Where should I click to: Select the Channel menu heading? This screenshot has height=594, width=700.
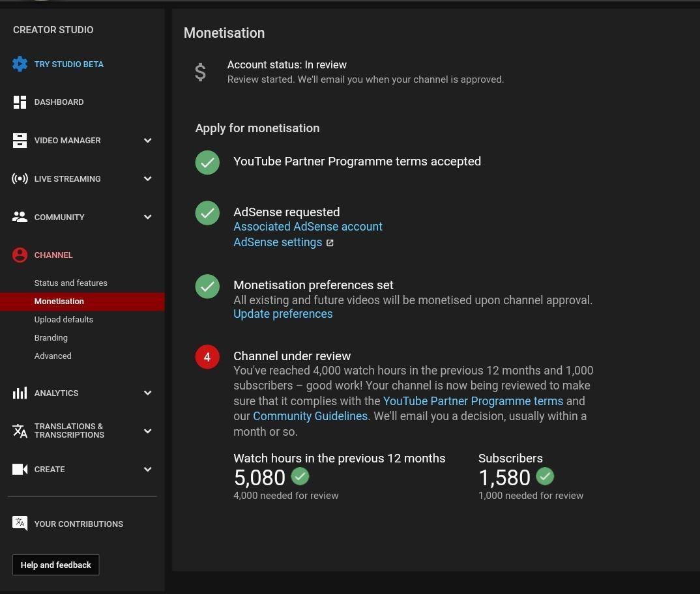pyautogui.click(x=53, y=255)
